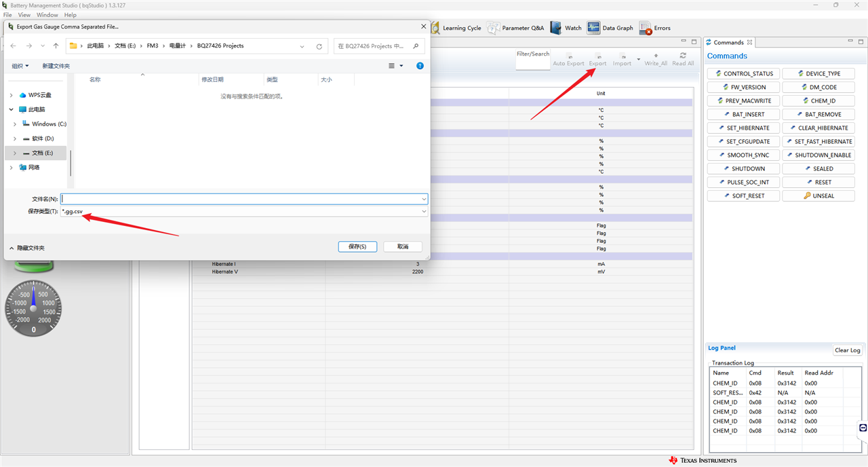The height and width of the screenshot is (467, 868).
Task: Expand the WPS云盘 tree node
Action: pyautogui.click(x=11, y=95)
